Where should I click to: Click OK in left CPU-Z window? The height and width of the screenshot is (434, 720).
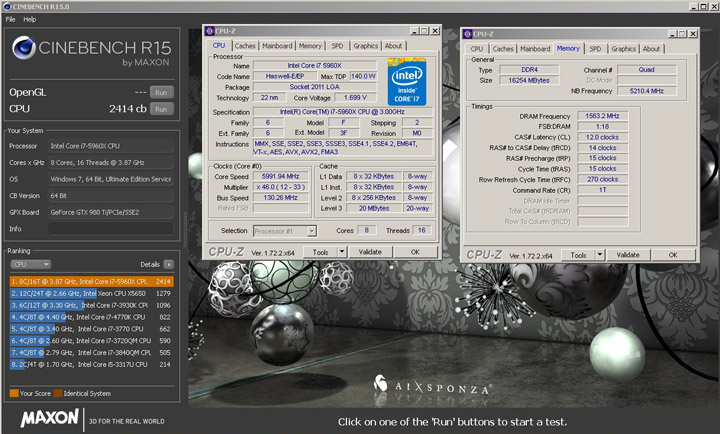415,252
